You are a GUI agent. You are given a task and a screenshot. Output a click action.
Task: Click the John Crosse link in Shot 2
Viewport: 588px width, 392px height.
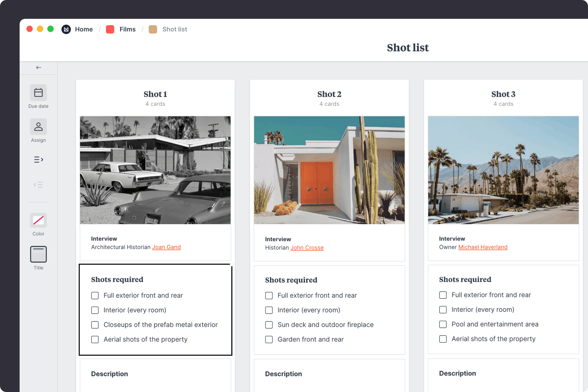click(x=307, y=247)
